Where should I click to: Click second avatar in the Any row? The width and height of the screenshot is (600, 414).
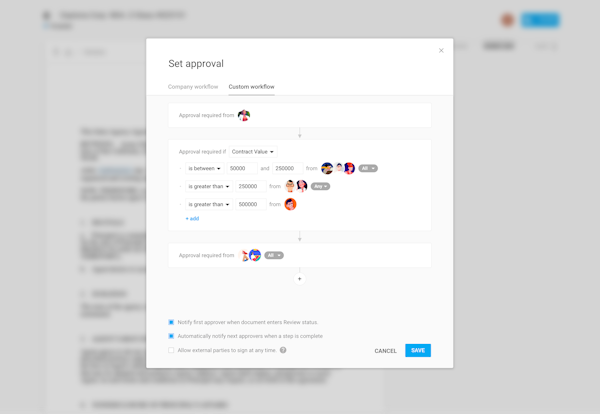[x=302, y=186]
